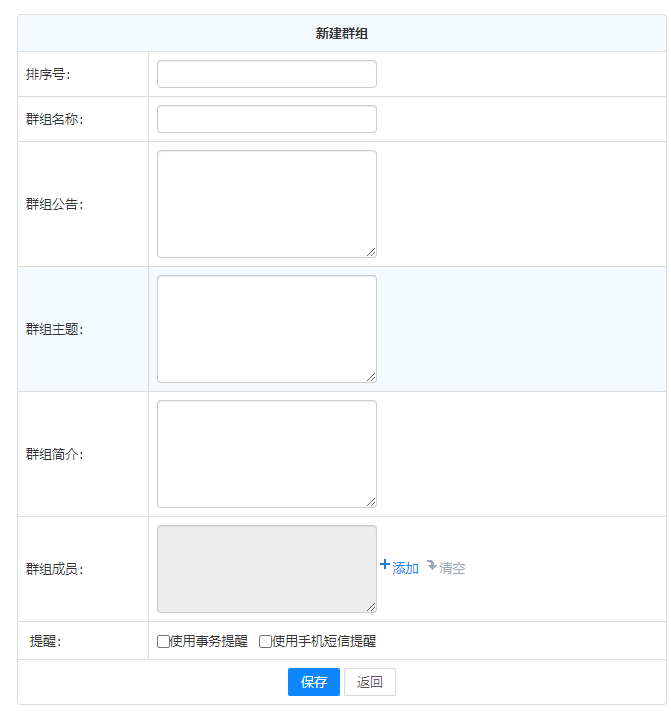
Task: Click the plus icon next to 添加
Action: point(385,565)
